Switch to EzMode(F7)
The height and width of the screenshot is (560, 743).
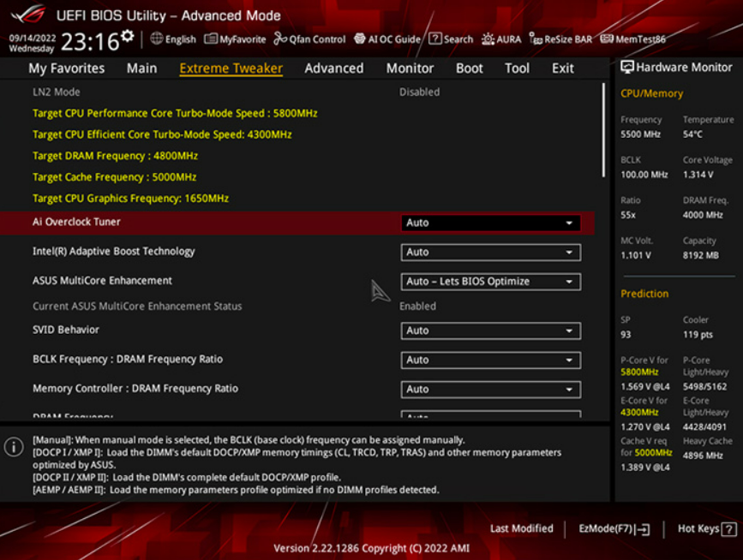point(614,529)
